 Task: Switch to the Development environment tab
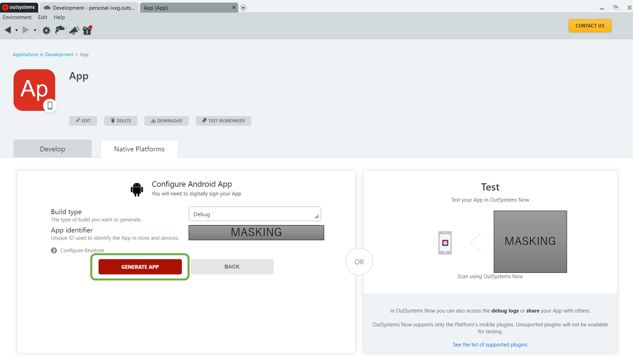[89, 8]
